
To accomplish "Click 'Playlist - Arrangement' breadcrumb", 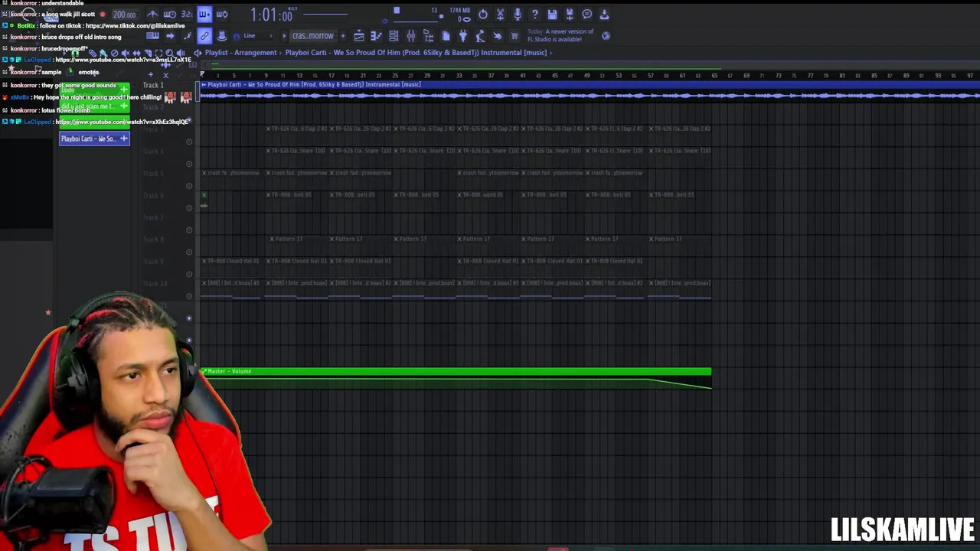I will (x=240, y=53).
